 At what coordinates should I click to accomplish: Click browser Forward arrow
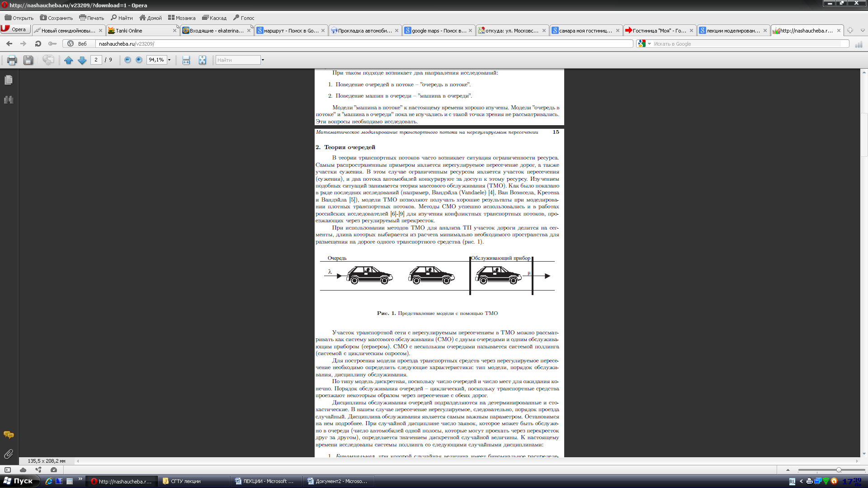point(24,44)
